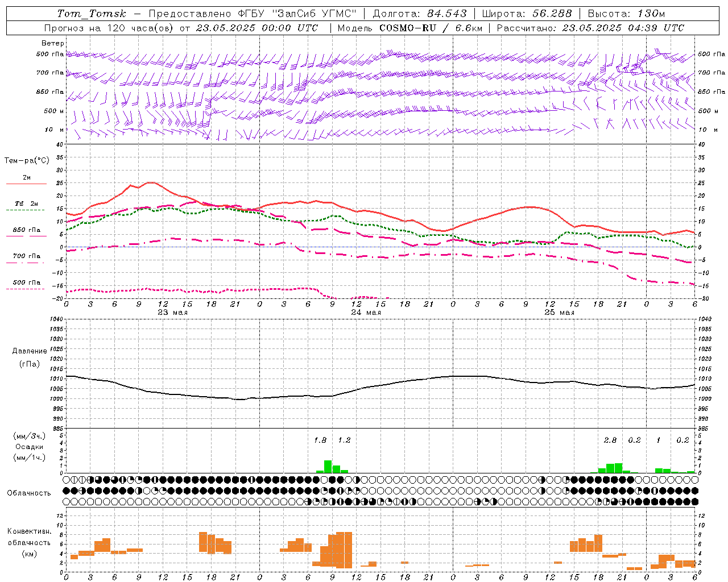Click the Td 2м legend entry
Viewport: 728px width, 582px height.
[26, 203]
